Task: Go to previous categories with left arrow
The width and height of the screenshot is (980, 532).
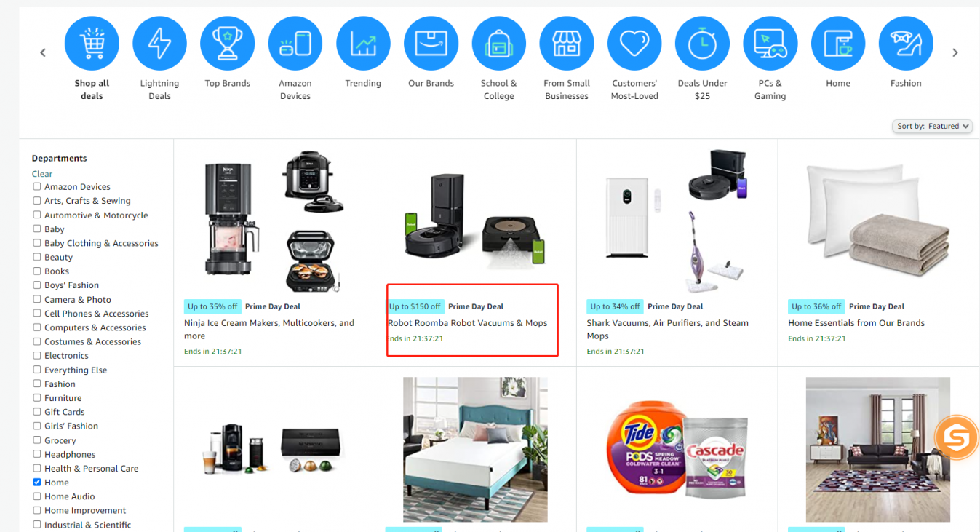Action: [43, 52]
